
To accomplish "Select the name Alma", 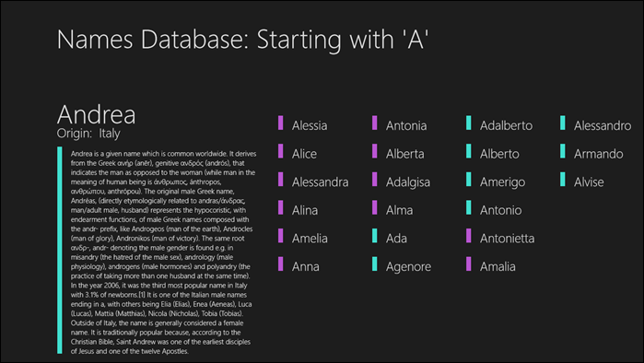I will pos(399,210).
